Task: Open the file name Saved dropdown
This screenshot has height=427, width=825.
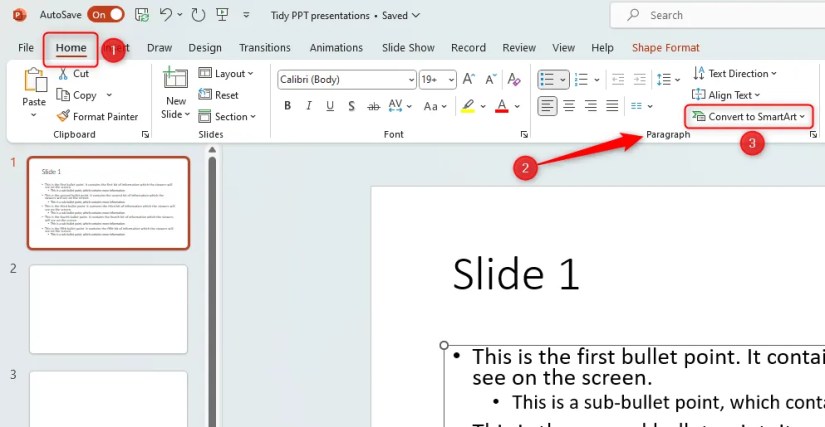Action: click(416, 15)
